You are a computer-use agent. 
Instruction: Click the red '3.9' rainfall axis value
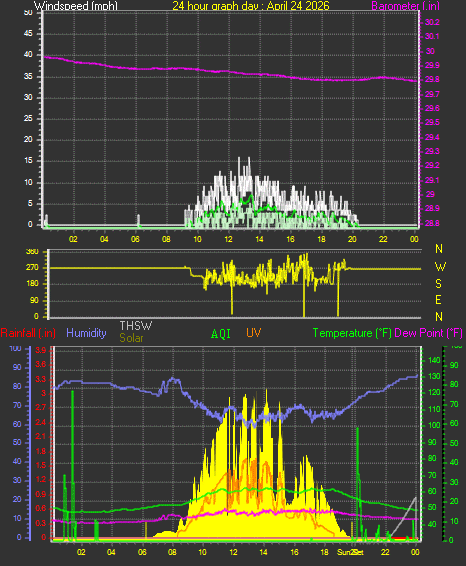click(x=41, y=351)
